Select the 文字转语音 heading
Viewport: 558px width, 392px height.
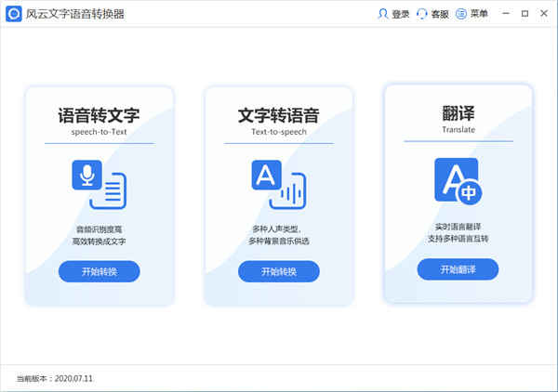pyautogui.click(x=279, y=115)
